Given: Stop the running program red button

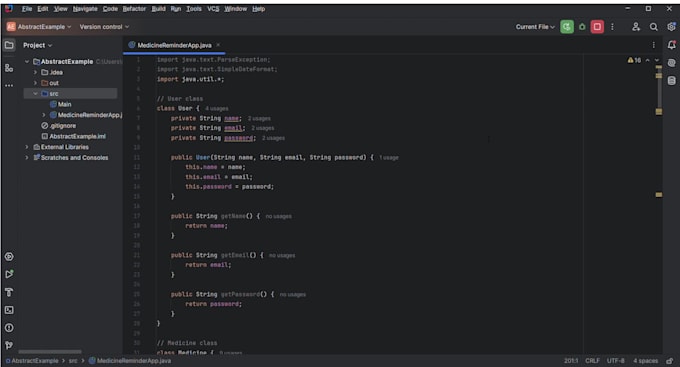Looking at the screenshot, I should 597,27.
